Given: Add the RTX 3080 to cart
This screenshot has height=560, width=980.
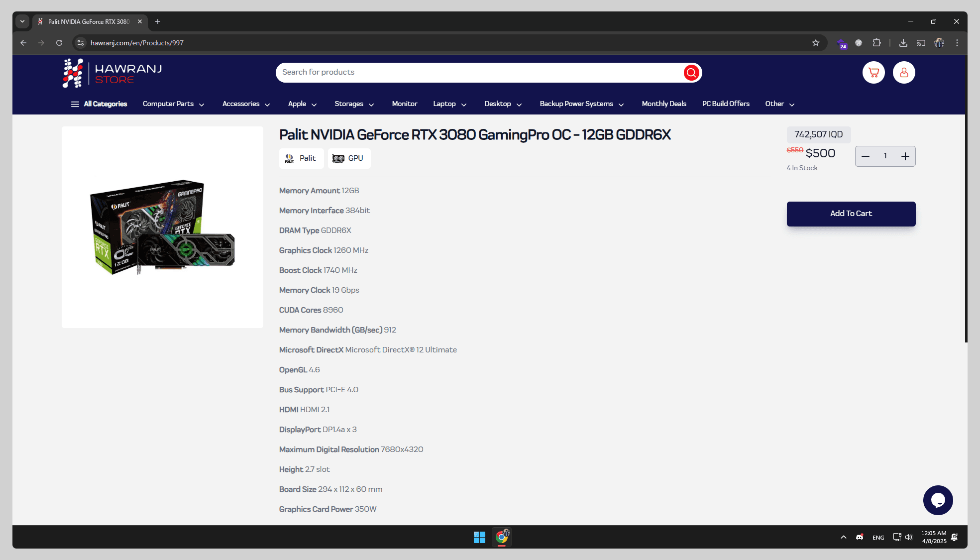Looking at the screenshot, I should (x=851, y=214).
